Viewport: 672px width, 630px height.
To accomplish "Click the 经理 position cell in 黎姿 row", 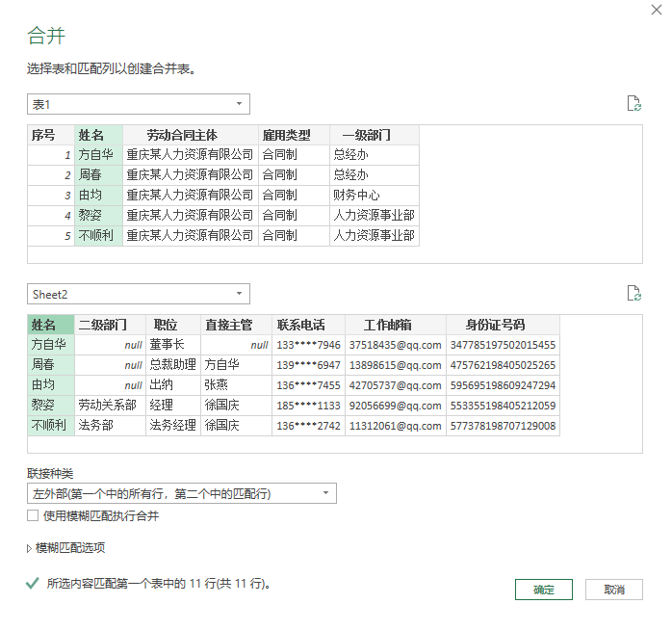I will pyautogui.click(x=173, y=405).
